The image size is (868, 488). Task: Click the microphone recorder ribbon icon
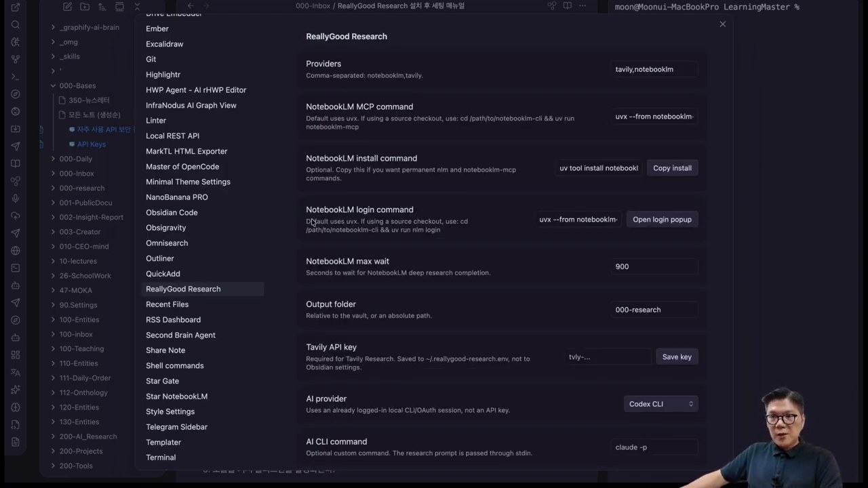coord(16,199)
